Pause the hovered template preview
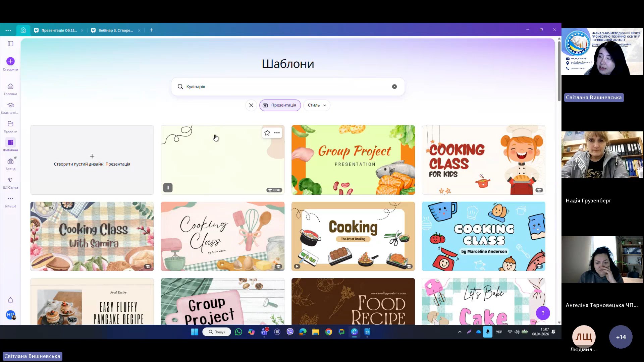Screen dimensions: 644x362 click(x=168, y=188)
